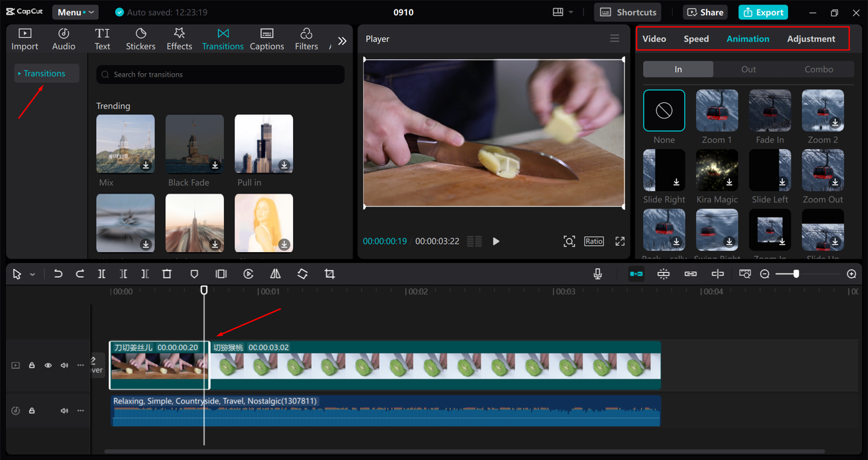
Task: Select the Crop tool
Action: (x=330, y=274)
